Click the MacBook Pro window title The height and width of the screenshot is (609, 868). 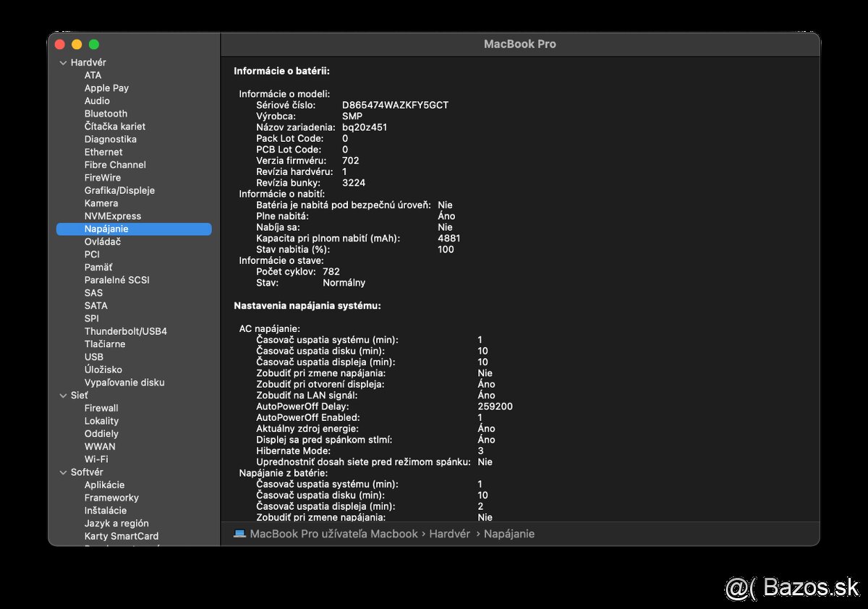pos(520,44)
